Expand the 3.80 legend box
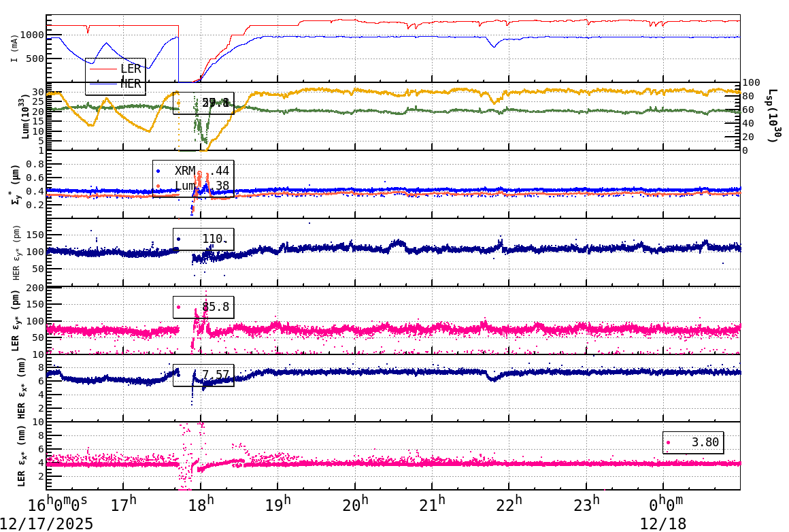This screenshot has height=532, width=789. coord(694,443)
